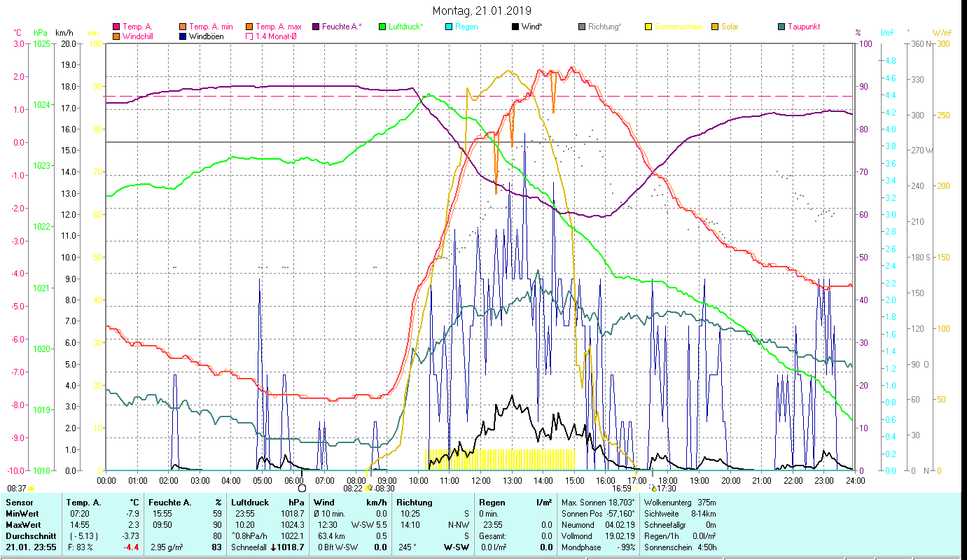Click the 'Wind*' legend label

click(x=531, y=27)
